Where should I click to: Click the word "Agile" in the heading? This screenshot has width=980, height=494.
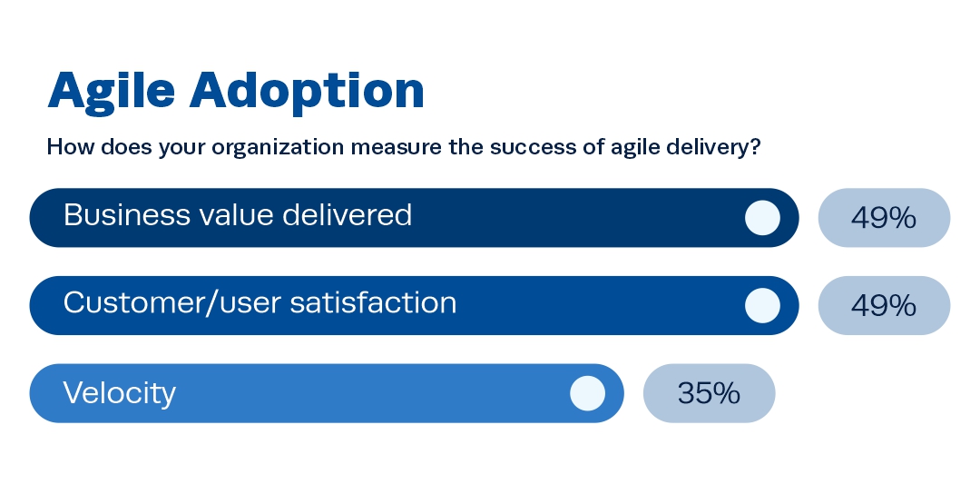click(112, 92)
